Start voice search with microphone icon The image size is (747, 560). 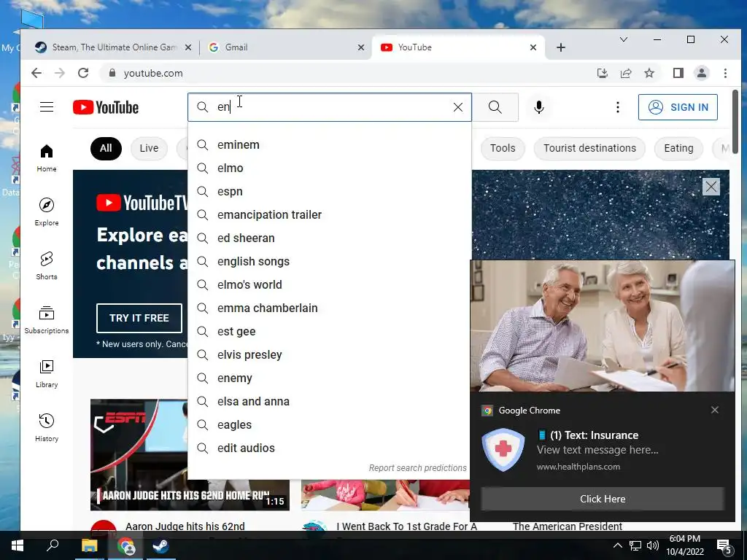click(x=539, y=107)
